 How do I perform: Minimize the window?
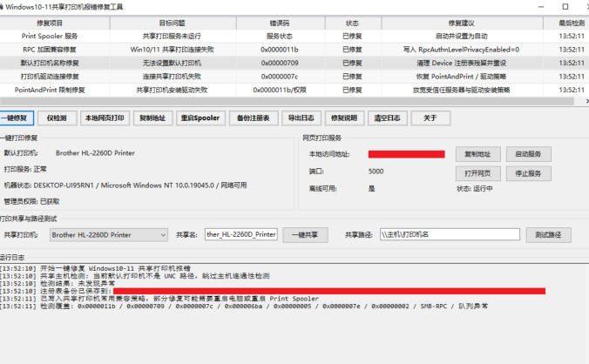click(x=541, y=7)
